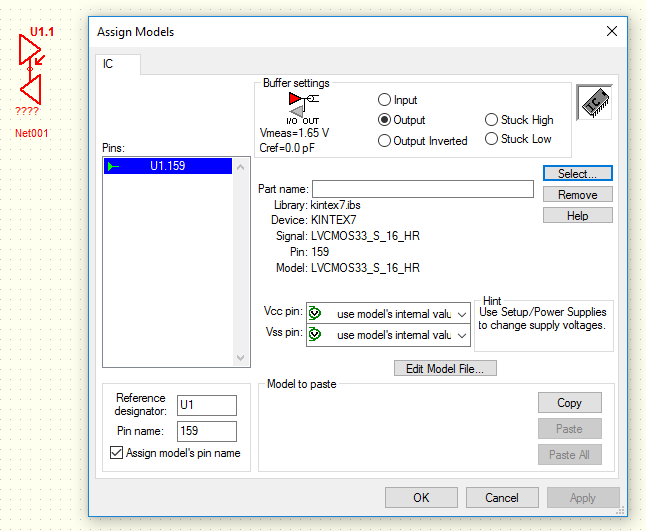Cancel the Assign Models dialog

502,498
